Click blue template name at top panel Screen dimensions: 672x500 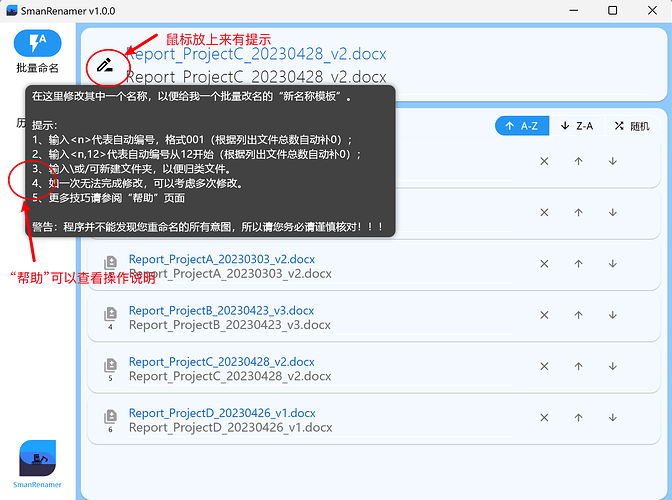(x=256, y=54)
